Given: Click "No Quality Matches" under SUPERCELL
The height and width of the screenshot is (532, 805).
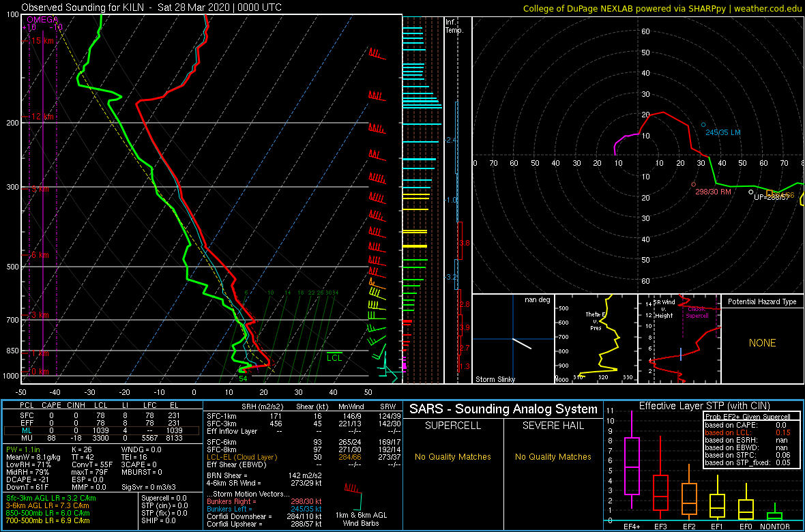Looking at the screenshot, I should (x=452, y=456).
